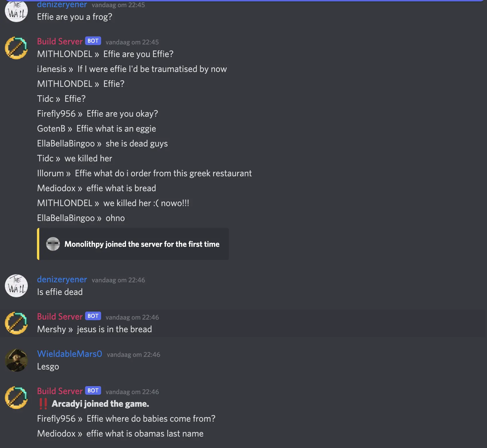Open the WieldableMars0 username
Screen dimensions: 487x448
70,354
